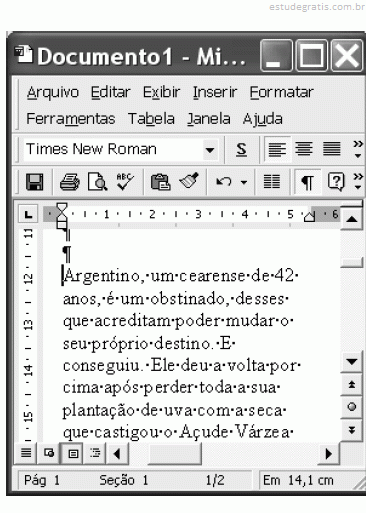This screenshot has width=366, height=513.
Task: Click the vertical scrollbar thumb
Action: (x=352, y=262)
